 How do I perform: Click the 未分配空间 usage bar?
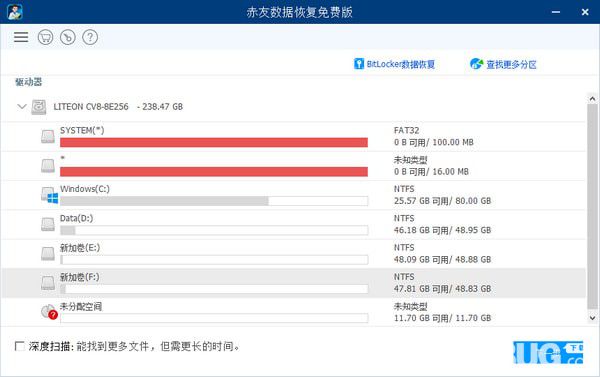pos(214,318)
